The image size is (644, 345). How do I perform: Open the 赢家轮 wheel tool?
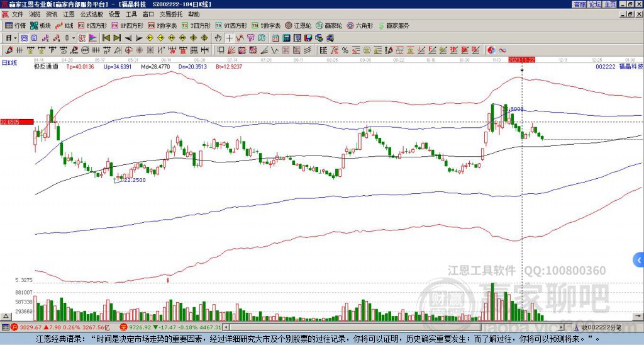coord(329,25)
